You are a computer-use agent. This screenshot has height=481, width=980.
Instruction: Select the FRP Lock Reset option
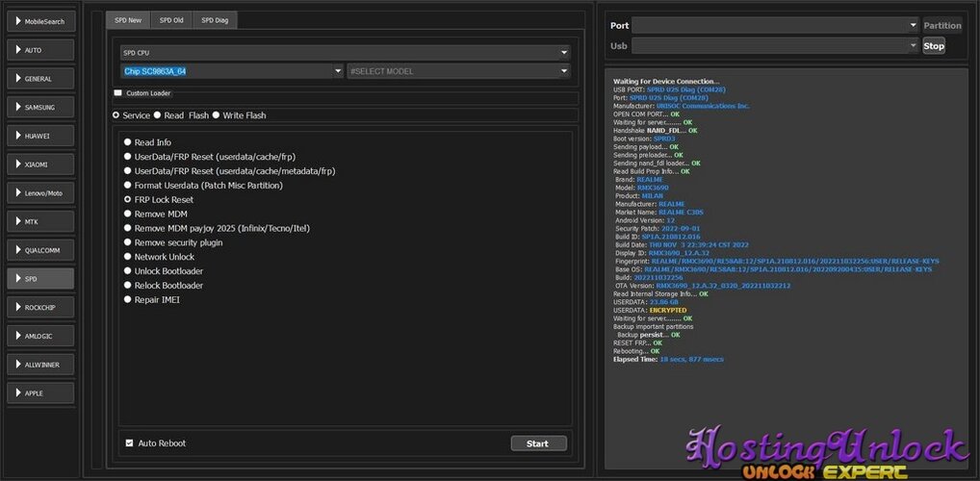[159, 199]
